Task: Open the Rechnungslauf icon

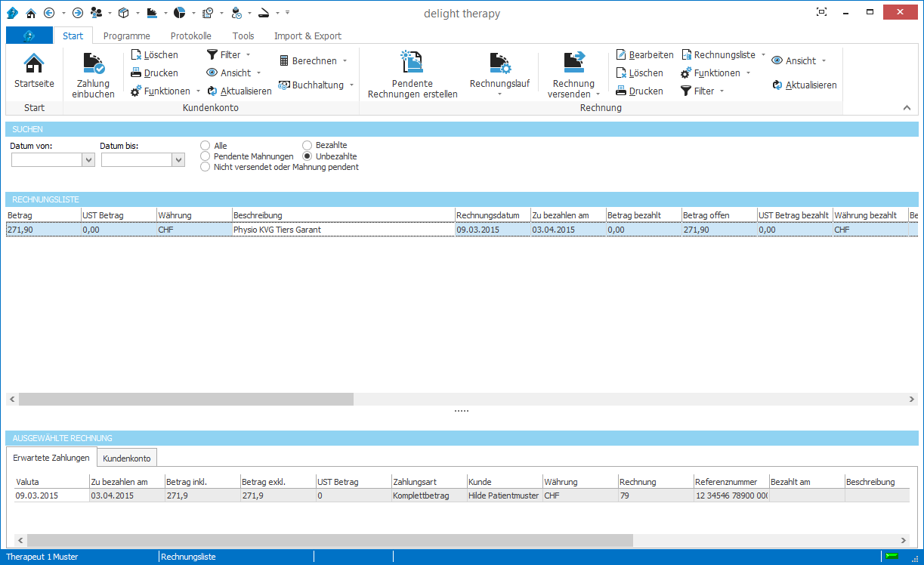Action: 499,63
